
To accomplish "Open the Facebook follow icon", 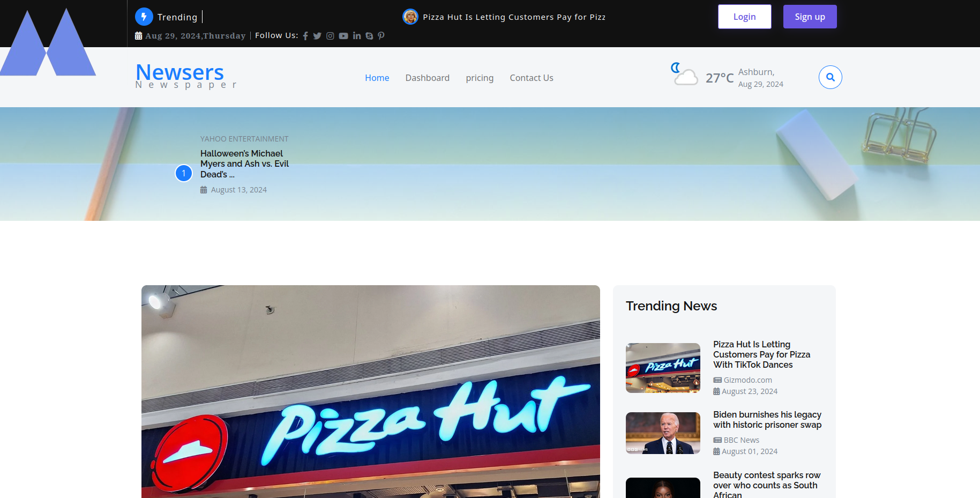I will (x=305, y=36).
